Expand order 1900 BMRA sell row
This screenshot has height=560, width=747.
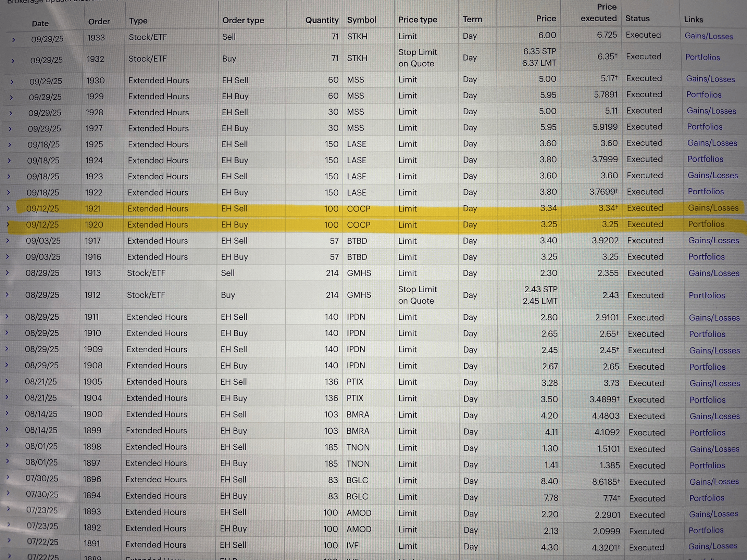pos(7,413)
